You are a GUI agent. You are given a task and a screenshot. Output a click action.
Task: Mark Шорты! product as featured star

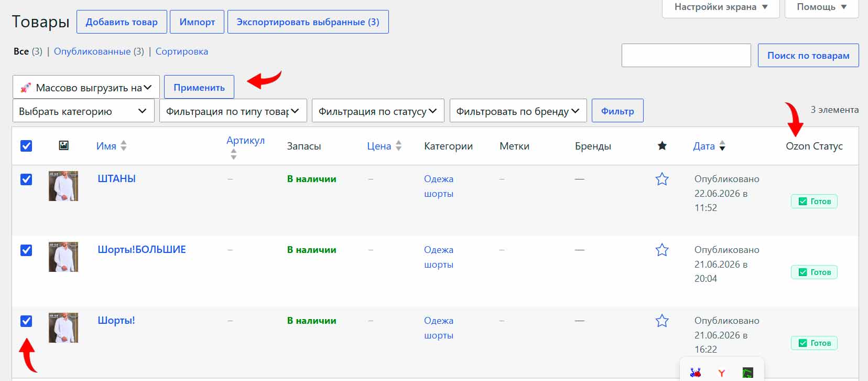click(662, 321)
